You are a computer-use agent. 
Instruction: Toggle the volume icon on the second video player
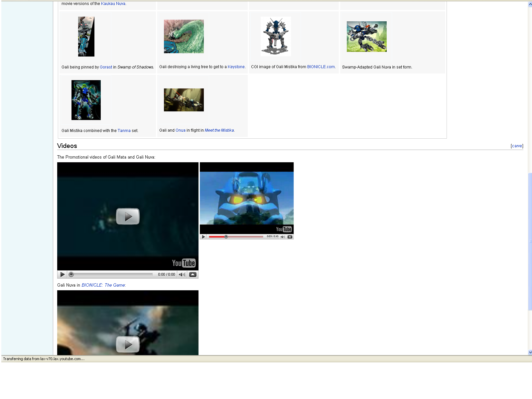click(283, 237)
